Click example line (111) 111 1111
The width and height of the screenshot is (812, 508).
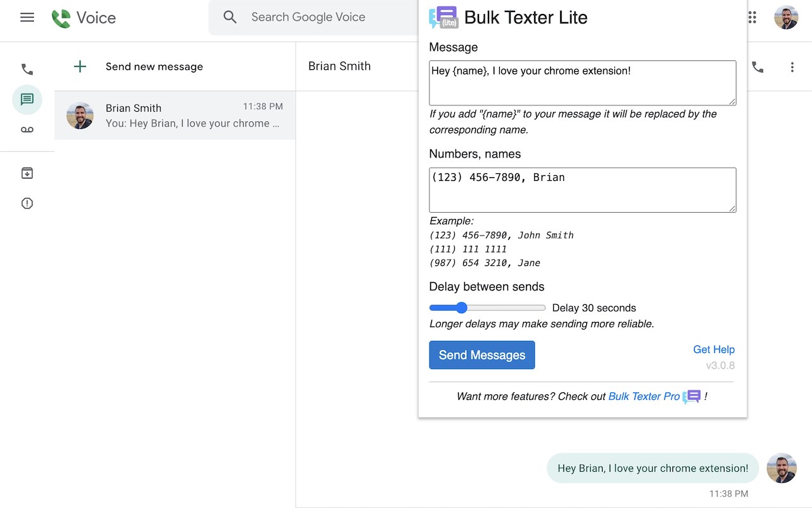click(x=468, y=249)
